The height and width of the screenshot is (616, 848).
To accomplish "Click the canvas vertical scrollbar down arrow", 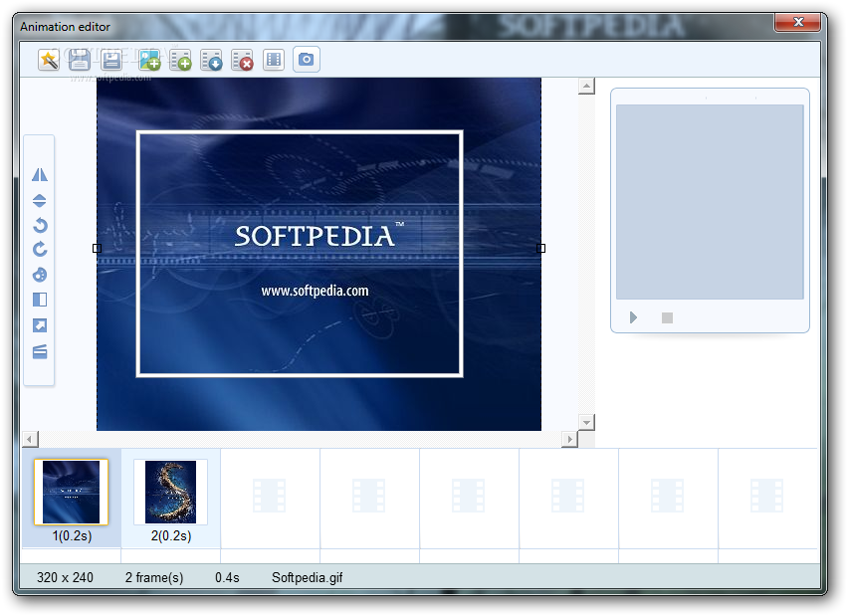I will point(586,422).
